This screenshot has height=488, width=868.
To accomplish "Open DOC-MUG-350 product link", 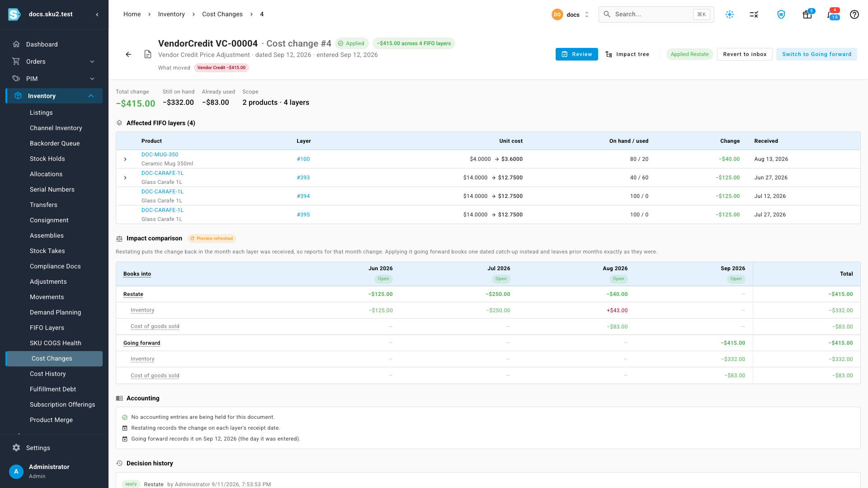I will pos(160,155).
